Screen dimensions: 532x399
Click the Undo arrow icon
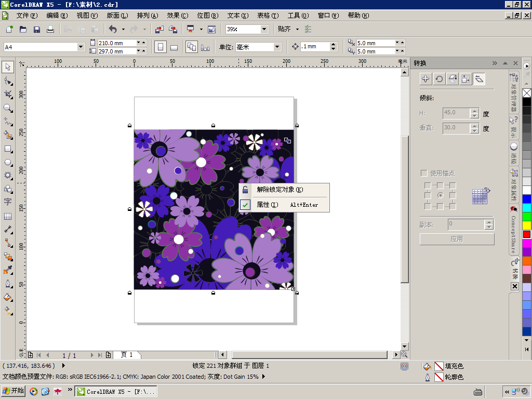click(x=113, y=29)
